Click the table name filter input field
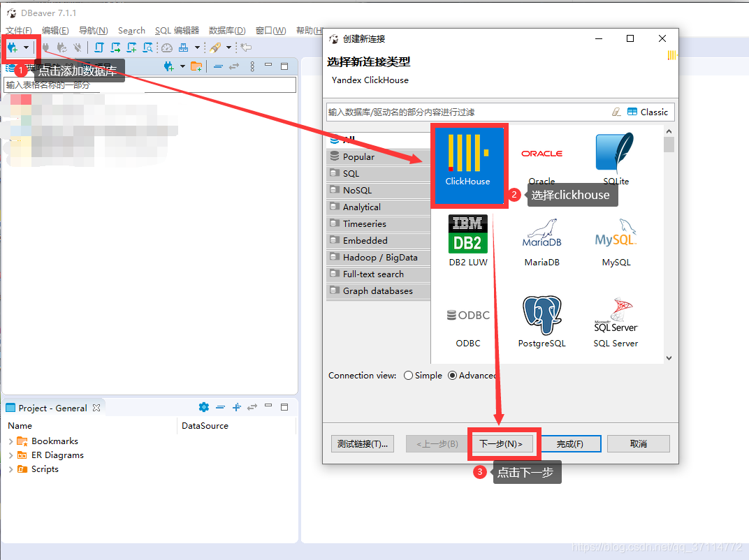Screen dimensions: 749x560 [150, 85]
